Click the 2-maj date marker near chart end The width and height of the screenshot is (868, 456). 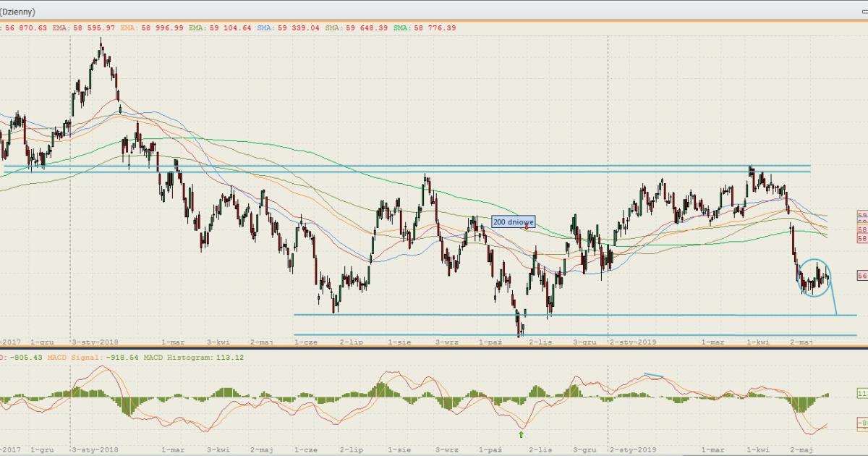click(x=802, y=341)
